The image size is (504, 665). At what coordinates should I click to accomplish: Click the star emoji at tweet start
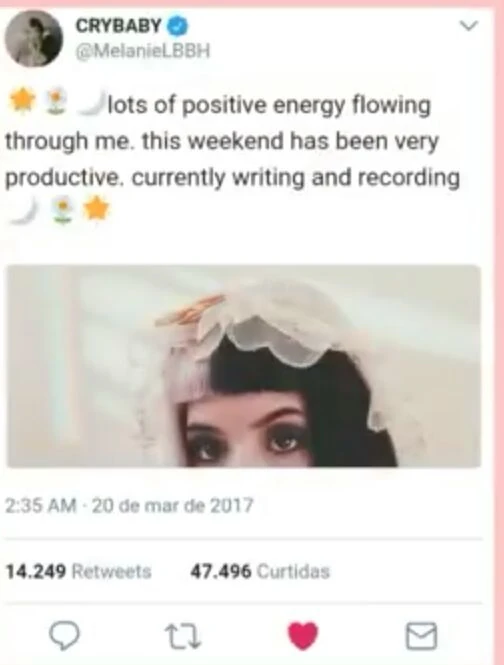[19, 101]
